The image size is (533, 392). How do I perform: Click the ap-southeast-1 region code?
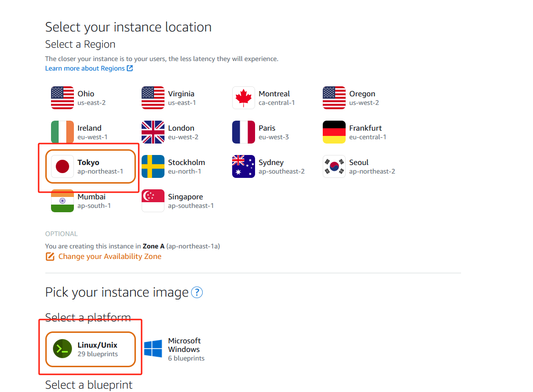tap(191, 206)
